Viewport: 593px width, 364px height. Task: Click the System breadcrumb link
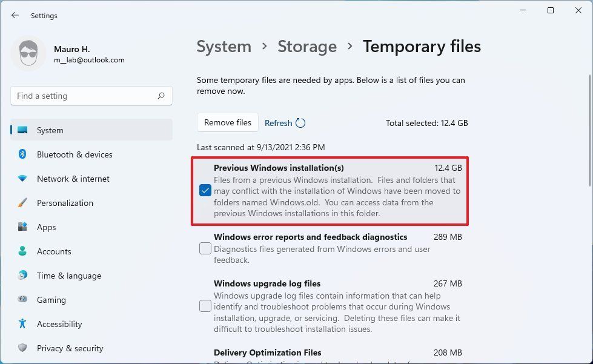coord(224,46)
